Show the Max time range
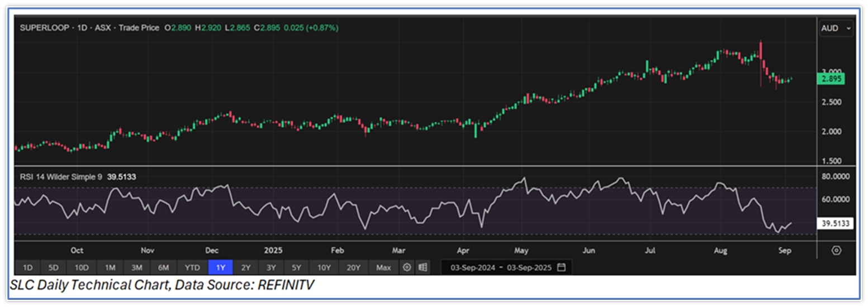868x307 pixels. 383,267
